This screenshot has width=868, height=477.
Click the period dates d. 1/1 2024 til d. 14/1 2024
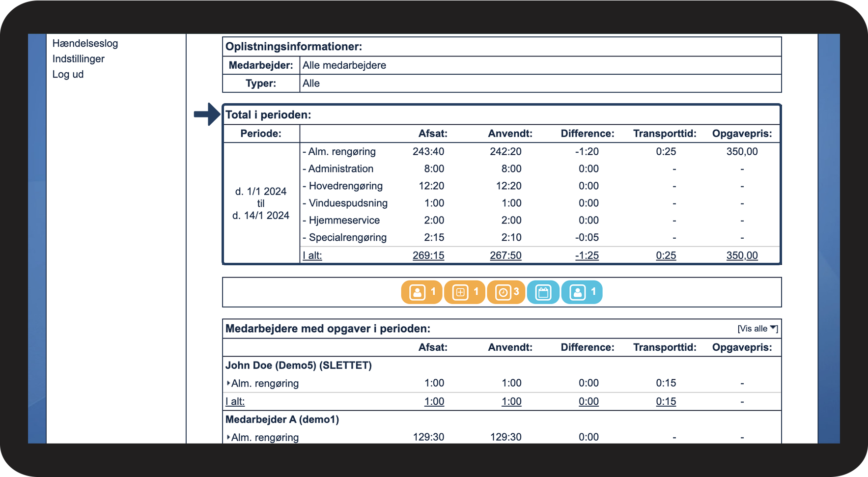click(261, 203)
